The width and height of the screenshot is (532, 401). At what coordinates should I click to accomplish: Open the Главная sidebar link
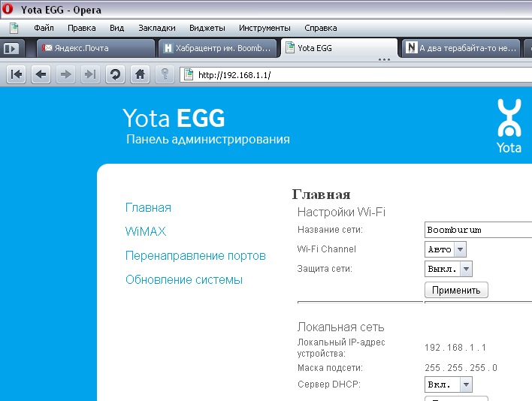148,207
